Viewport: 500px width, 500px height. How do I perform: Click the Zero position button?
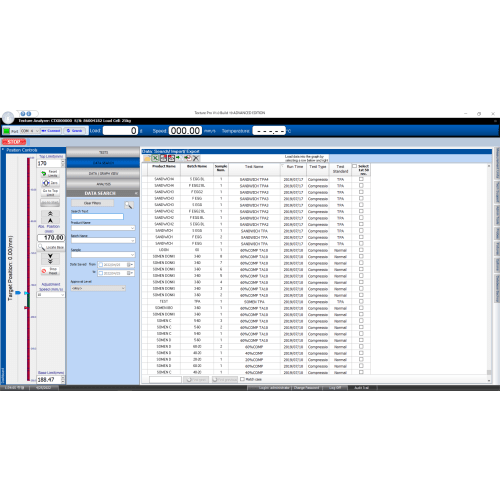click(x=50, y=183)
